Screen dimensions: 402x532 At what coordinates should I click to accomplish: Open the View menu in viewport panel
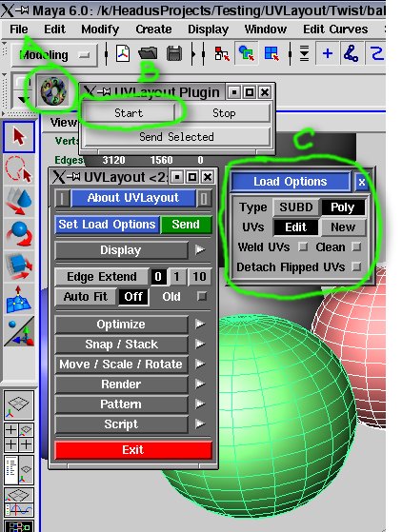click(x=64, y=123)
